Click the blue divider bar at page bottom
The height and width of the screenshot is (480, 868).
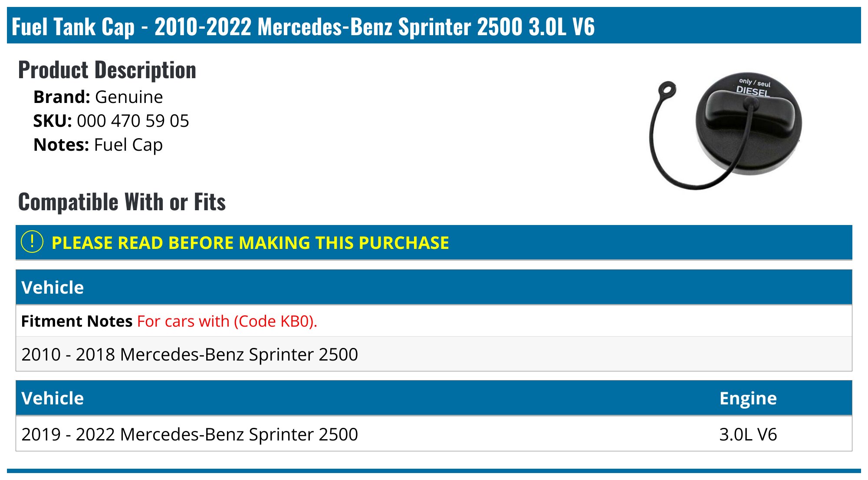click(x=434, y=471)
